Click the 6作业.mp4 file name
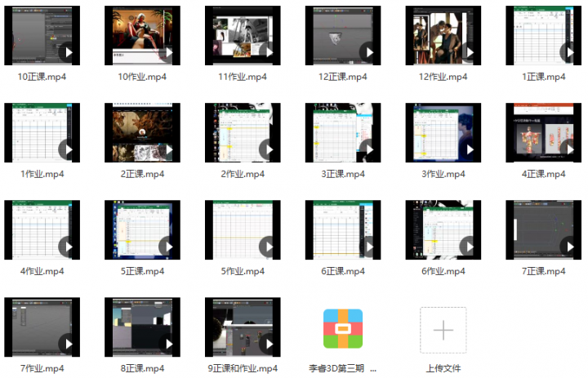Screen dimensions: 588x378 coord(443,271)
